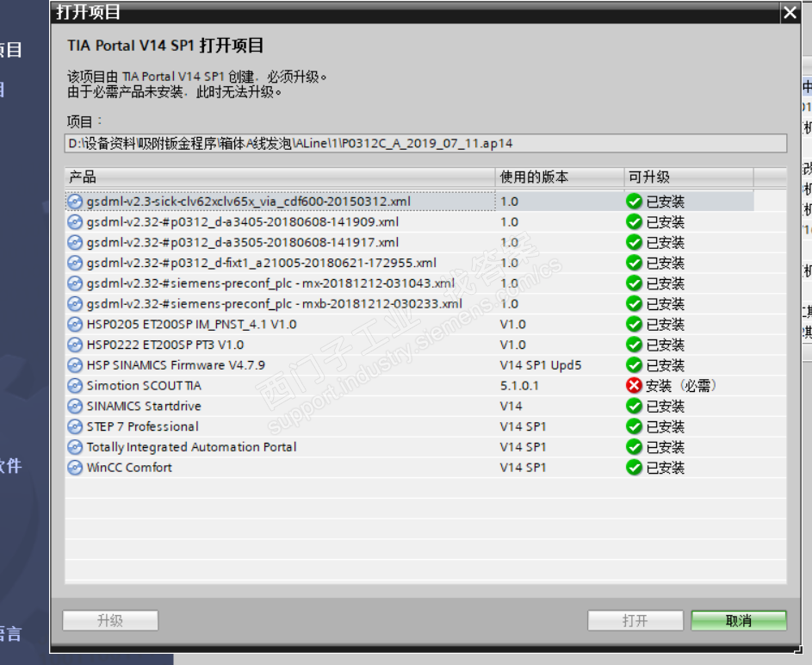Click product icon beside WinCC Comfort
This screenshot has width=812, height=665.
(75, 468)
